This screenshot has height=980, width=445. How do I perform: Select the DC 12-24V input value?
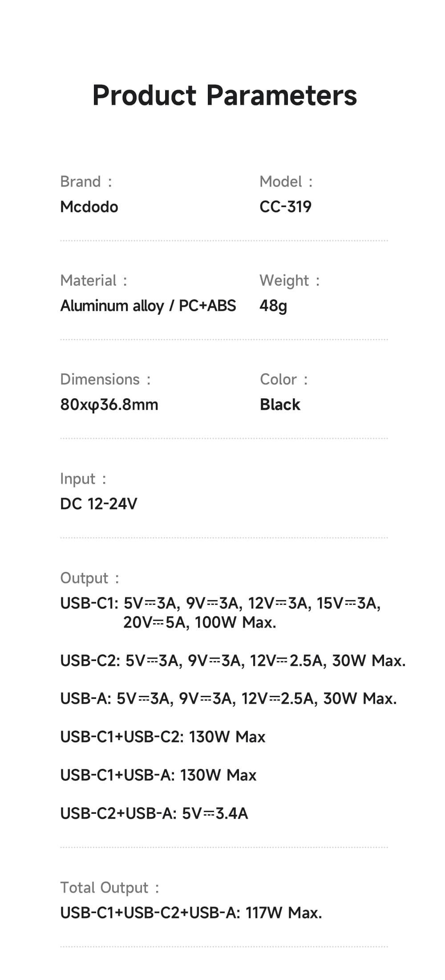coord(99,504)
